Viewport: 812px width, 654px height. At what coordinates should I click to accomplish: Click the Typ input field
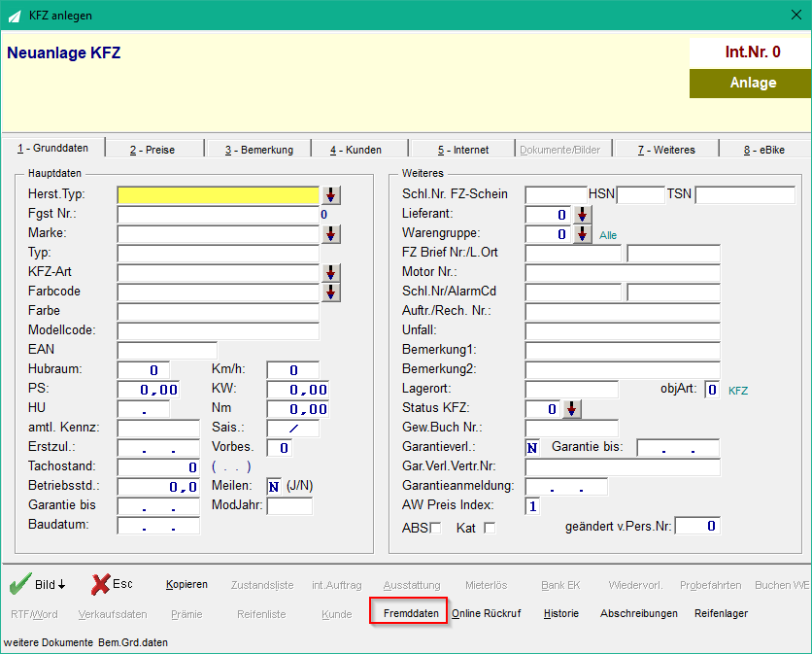[218, 254]
